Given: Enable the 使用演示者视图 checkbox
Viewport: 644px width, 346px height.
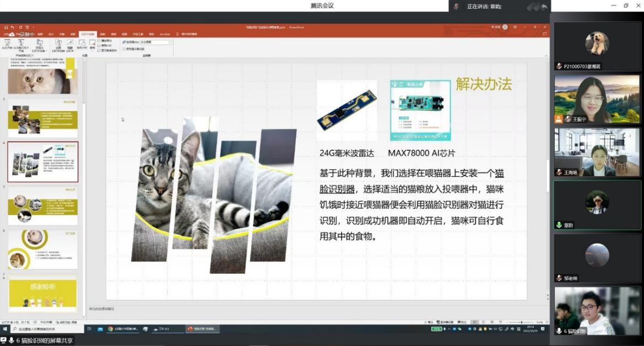Looking at the screenshot, I should (x=123, y=49).
